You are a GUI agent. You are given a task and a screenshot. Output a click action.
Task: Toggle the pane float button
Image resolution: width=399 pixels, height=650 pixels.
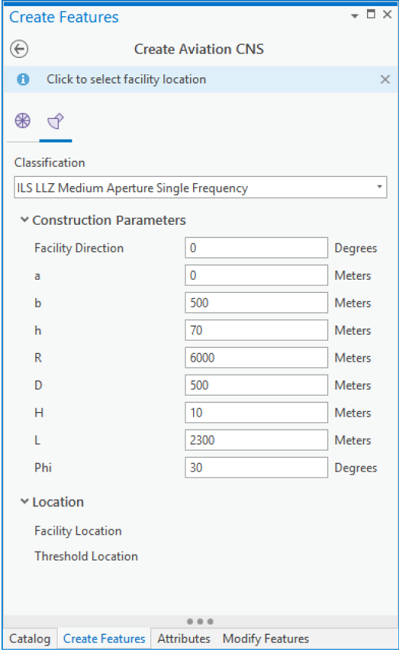point(371,15)
